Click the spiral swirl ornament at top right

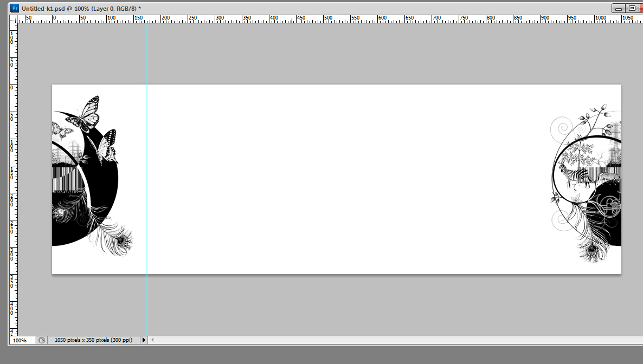(561, 129)
